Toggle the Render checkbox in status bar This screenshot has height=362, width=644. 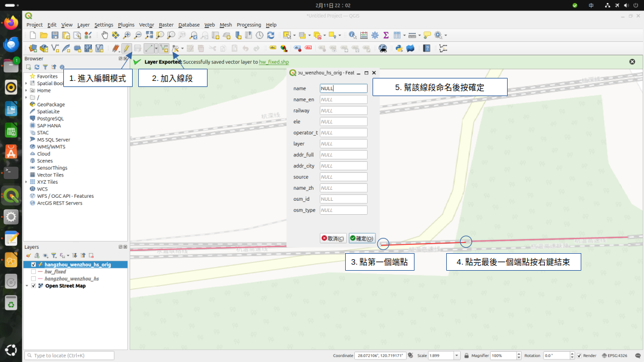point(578,355)
